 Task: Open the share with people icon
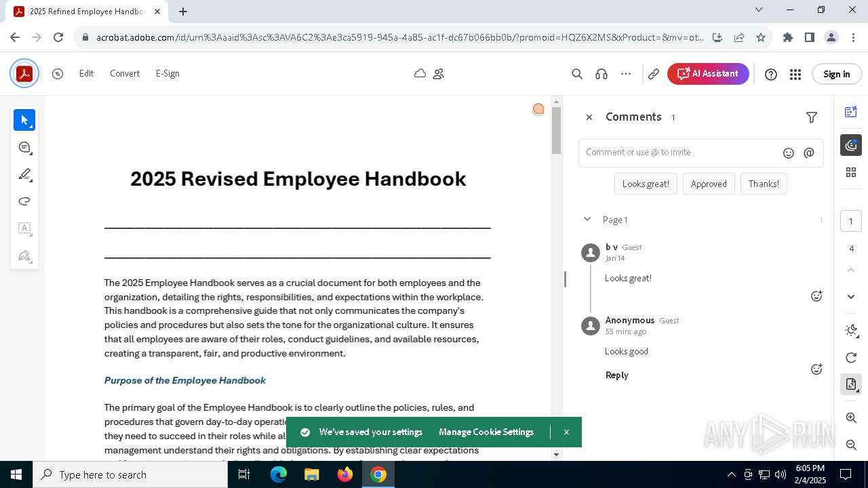point(439,73)
